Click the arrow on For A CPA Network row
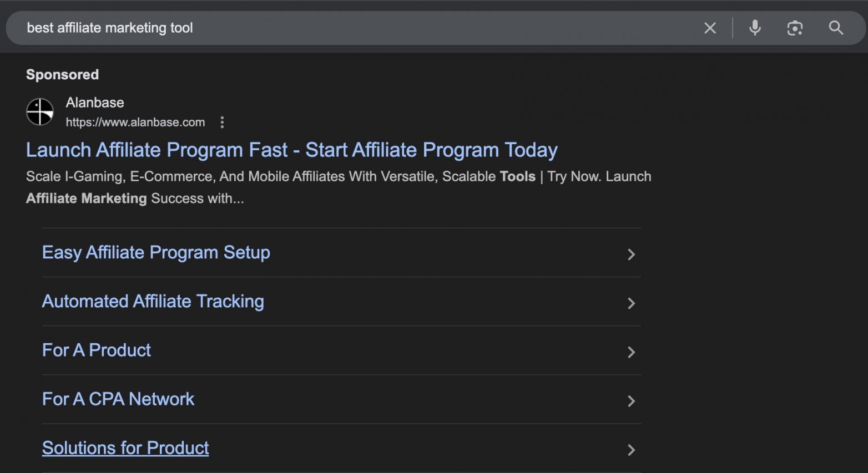Screen dimensions: 868x473 [x=631, y=401]
